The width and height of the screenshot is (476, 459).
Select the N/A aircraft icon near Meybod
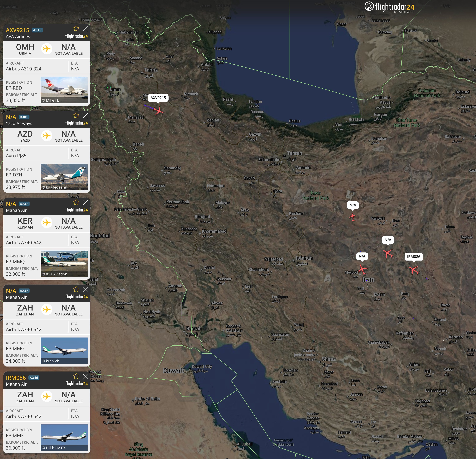362,269
